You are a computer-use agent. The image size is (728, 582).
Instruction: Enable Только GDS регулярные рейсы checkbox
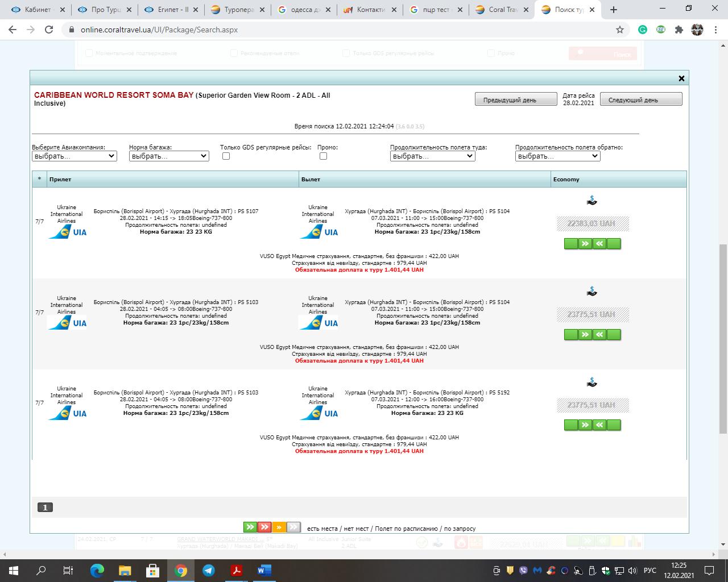pyautogui.click(x=226, y=156)
